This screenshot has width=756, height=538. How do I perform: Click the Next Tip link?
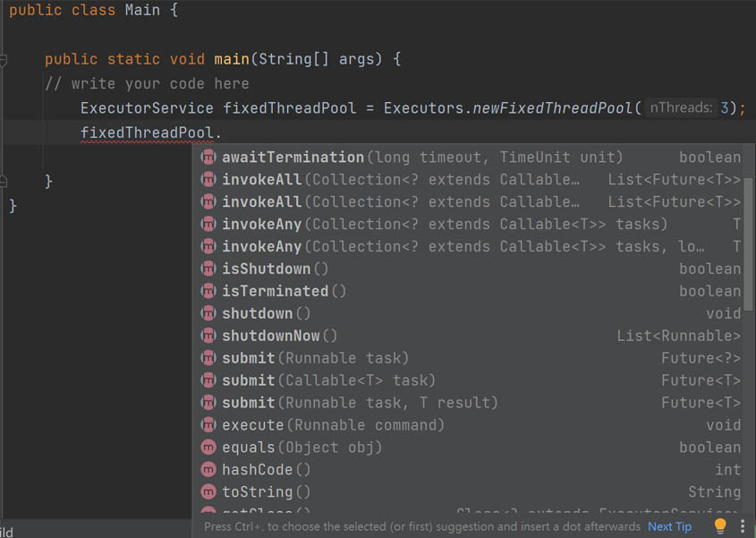pos(669,526)
